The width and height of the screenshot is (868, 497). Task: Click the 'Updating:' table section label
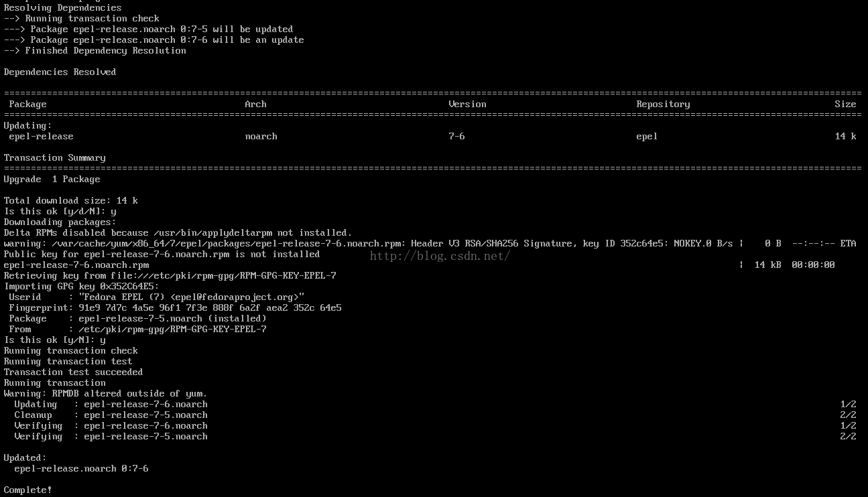[28, 126]
